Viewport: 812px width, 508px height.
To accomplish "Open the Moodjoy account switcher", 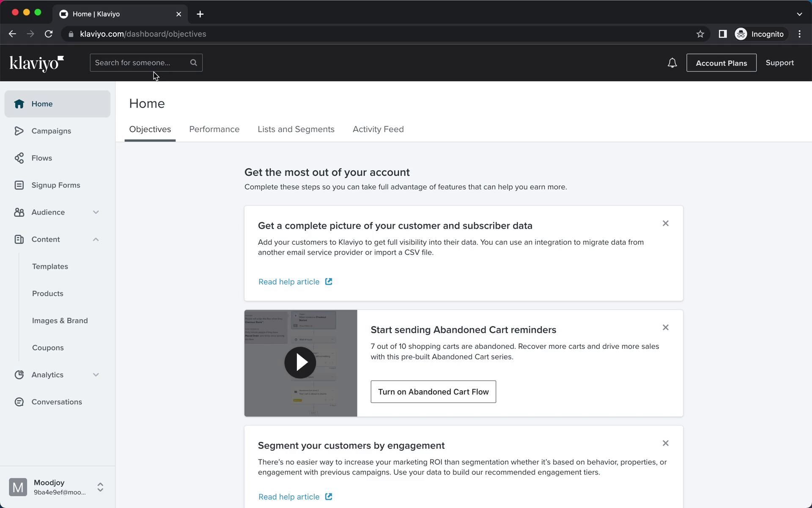I will (100, 487).
